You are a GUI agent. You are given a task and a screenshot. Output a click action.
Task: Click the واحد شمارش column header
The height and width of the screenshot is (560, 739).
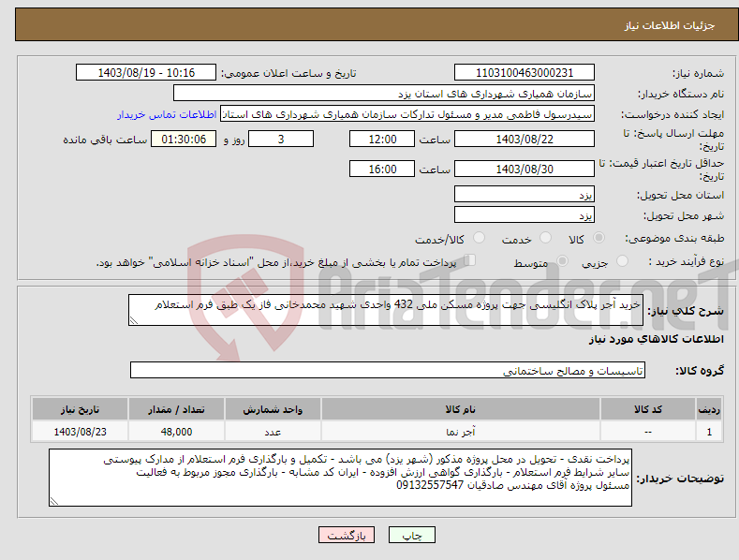(273, 409)
